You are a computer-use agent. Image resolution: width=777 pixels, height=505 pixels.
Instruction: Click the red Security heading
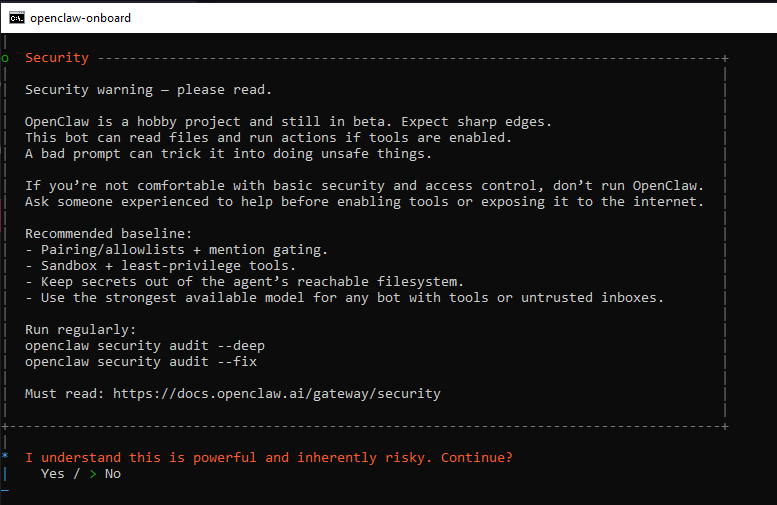click(x=56, y=58)
